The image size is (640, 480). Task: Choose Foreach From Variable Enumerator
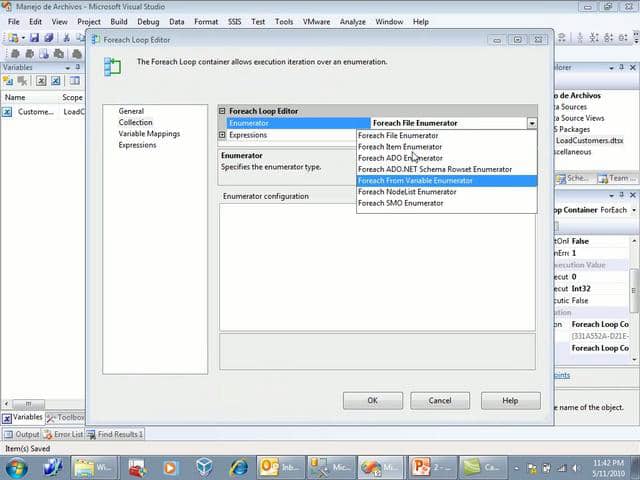tap(447, 181)
